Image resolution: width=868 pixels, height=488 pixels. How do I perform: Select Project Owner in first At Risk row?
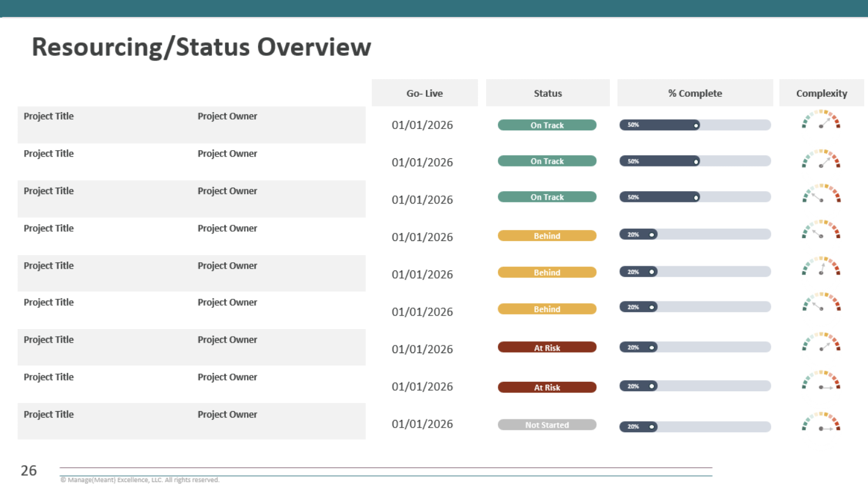(x=228, y=340)
